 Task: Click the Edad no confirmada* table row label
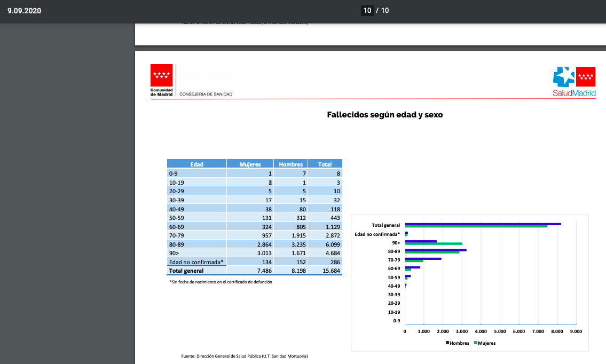pyautogui.click(x=196, y=262)
